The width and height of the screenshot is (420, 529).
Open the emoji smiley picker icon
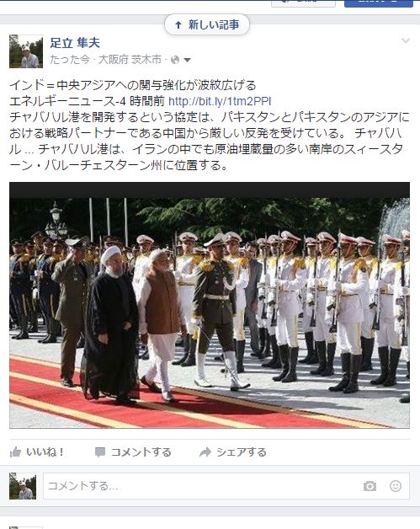(x=396, y=486)
